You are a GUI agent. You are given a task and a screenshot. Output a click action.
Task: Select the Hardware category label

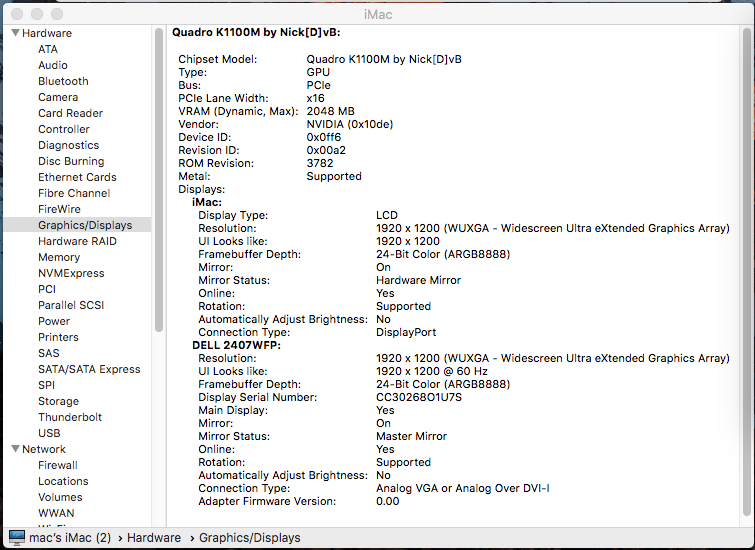47,33
